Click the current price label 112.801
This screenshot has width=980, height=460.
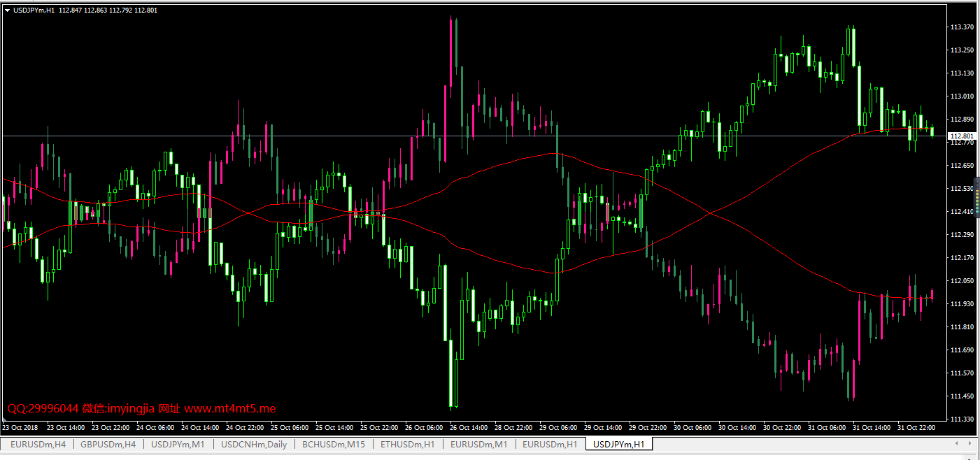(x=961, y=136)
